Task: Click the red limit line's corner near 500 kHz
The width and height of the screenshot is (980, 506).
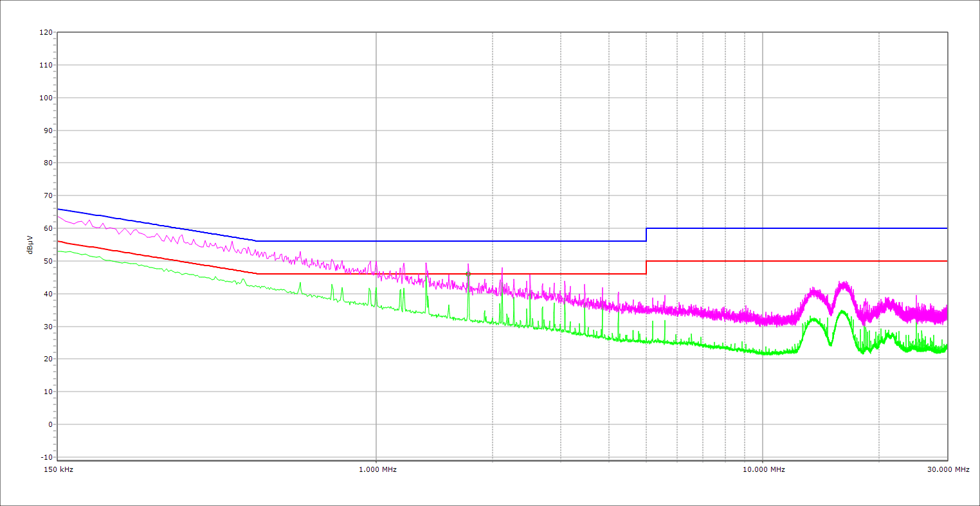Action: click(x=257, y=274)
